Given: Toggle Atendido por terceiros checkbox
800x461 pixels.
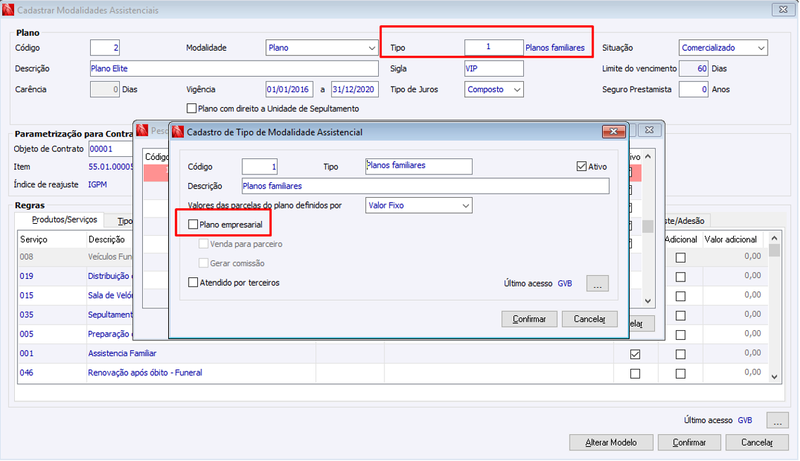Looking at the screenshot, I should click(193, 283).
